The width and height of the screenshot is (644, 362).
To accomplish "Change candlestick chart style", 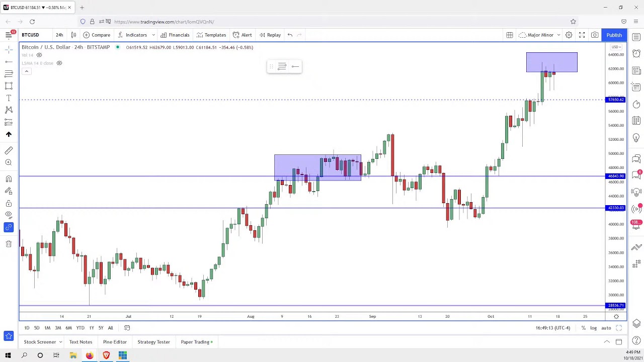I will coord(73,35).
